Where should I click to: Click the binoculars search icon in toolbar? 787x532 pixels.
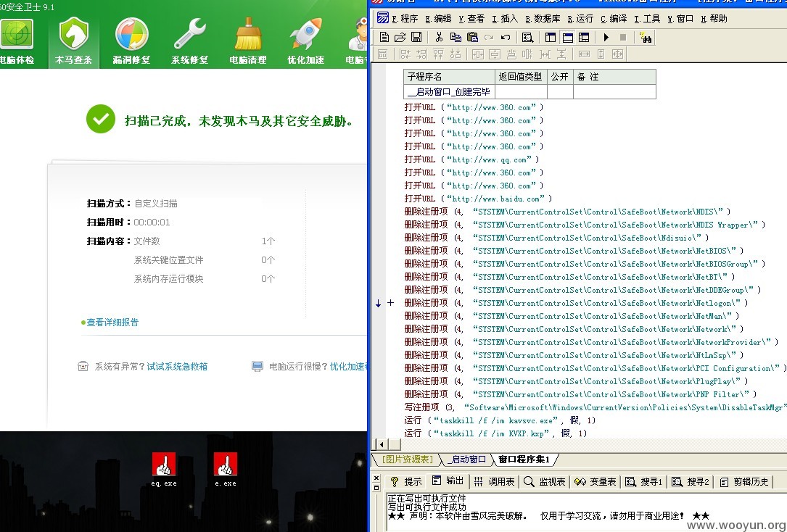click(x=646, y=37)
